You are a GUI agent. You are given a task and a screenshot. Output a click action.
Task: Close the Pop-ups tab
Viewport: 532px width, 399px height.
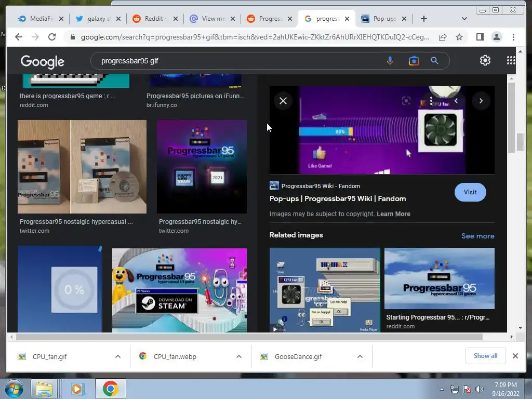(x=404, y=19)
